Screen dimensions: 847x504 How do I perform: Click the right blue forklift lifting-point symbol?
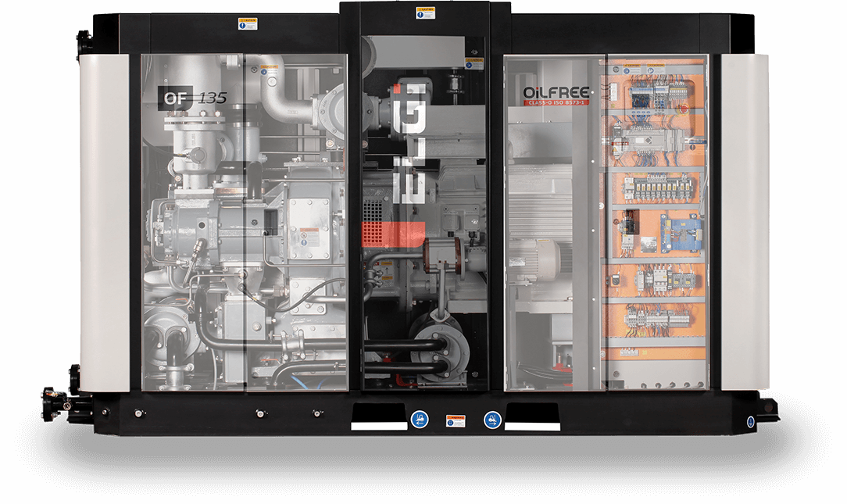pos(492,419)
